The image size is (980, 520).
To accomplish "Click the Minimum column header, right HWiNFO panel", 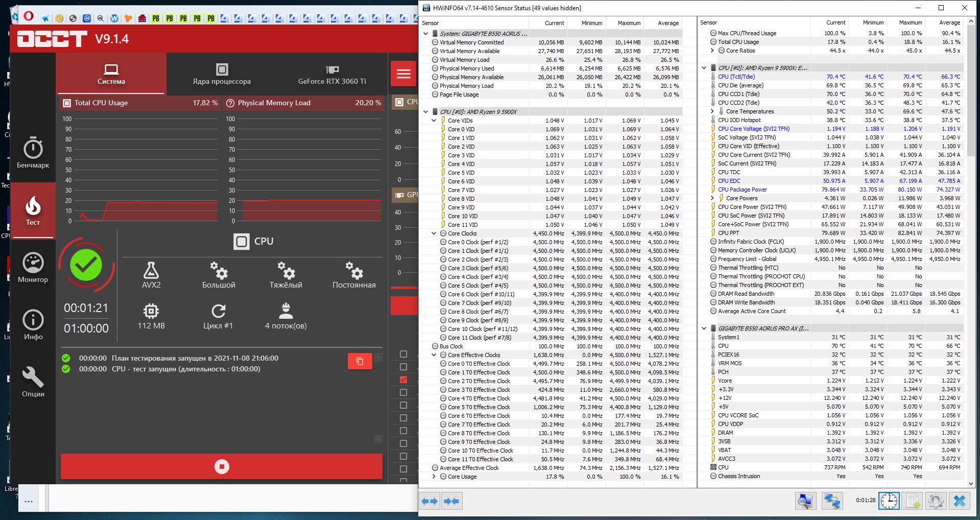I will [867, 22].
